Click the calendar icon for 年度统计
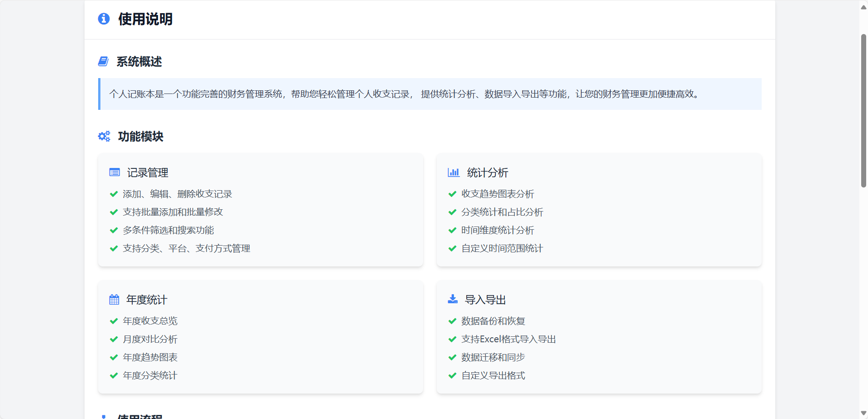The image size is (868, 419). coord(114,300)
